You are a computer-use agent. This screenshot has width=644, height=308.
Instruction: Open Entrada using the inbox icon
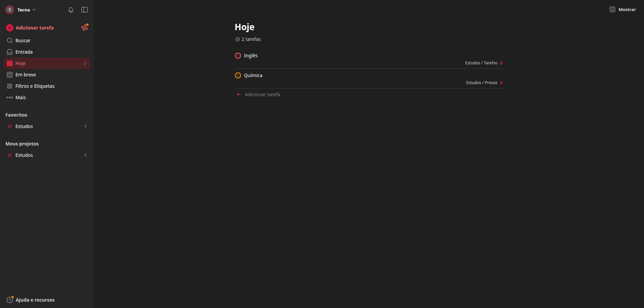coord(9,52)
